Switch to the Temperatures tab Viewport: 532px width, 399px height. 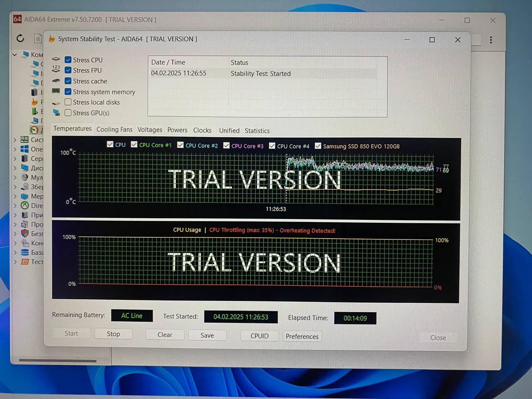(x=72, y=128)
